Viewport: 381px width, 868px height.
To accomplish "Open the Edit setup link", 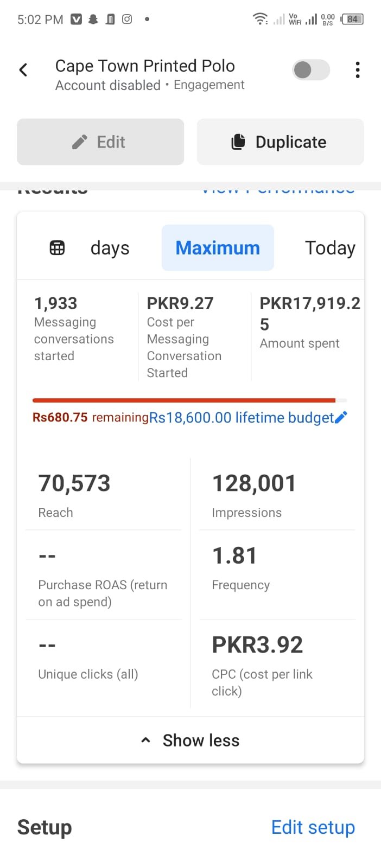I will [313, 827].
